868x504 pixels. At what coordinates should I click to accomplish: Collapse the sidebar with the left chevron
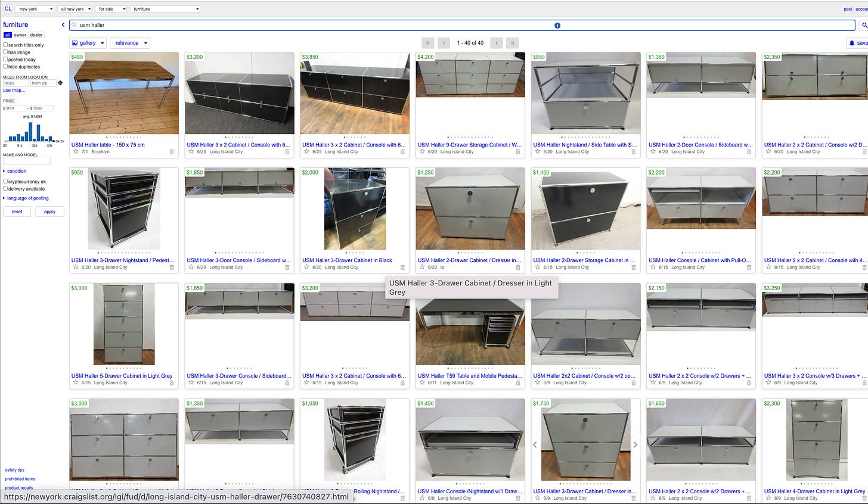tap(63, 25)
